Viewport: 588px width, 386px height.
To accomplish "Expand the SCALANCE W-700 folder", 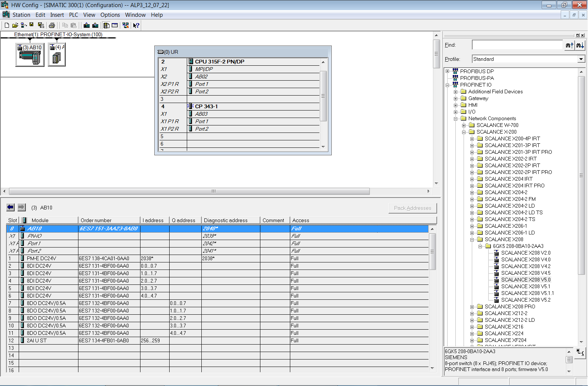I will click(464, 125).
